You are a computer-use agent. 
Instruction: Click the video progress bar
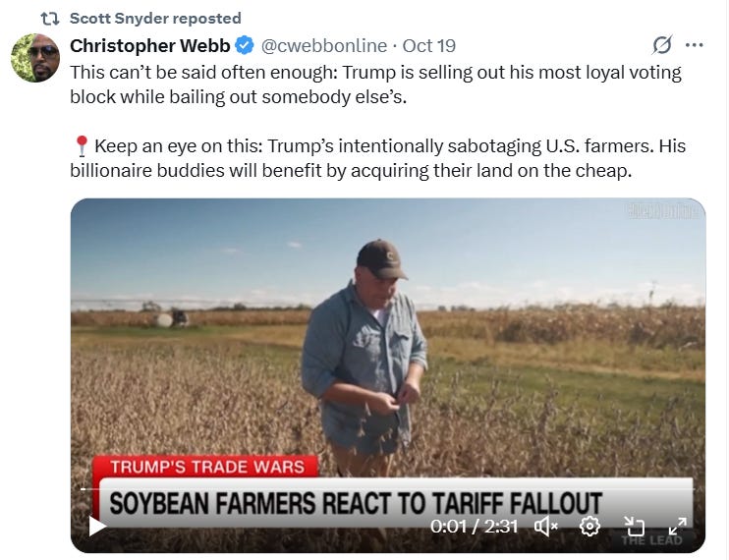tap(388, 489)
